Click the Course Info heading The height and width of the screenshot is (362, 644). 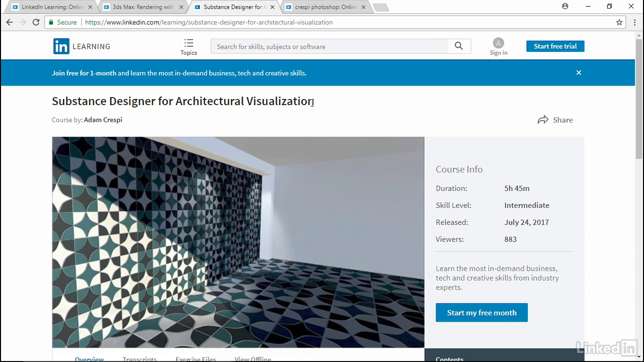[x=459, y=169]
